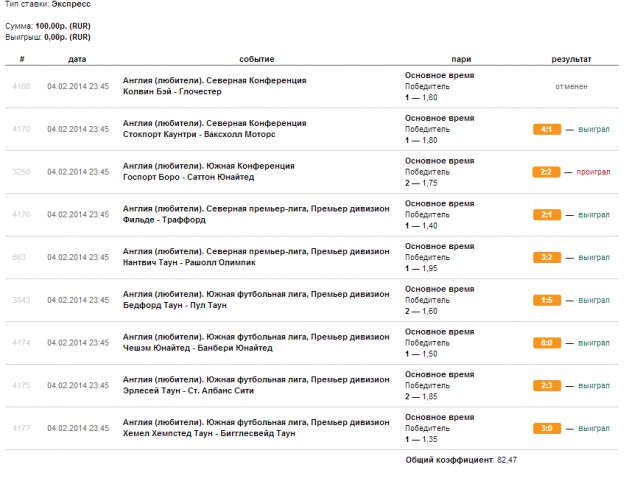Click the 'дата' column header

(x=77, y=59)
